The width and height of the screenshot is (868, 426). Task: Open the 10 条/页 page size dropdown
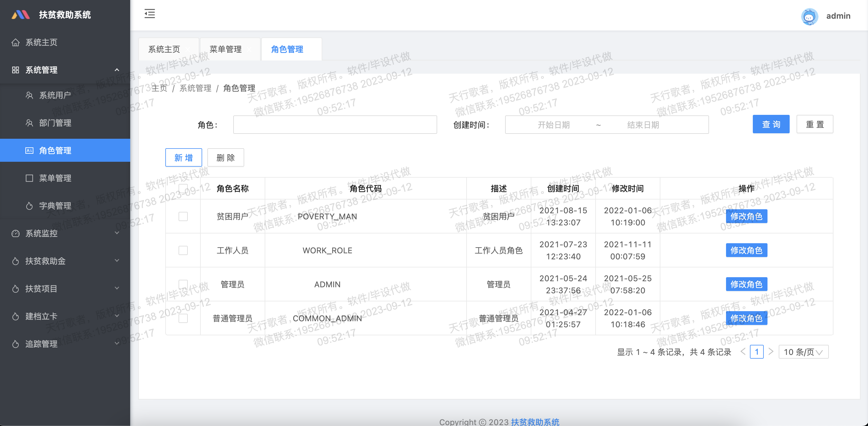tap(803, 352)
